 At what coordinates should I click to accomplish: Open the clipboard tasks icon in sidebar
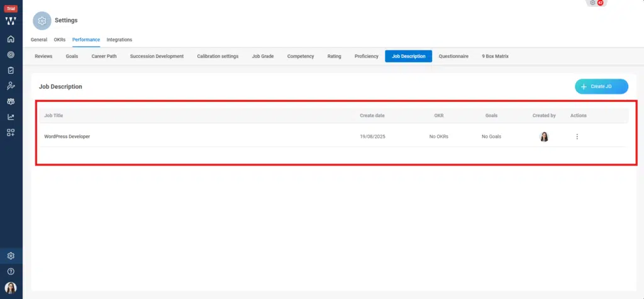(11, 71)
